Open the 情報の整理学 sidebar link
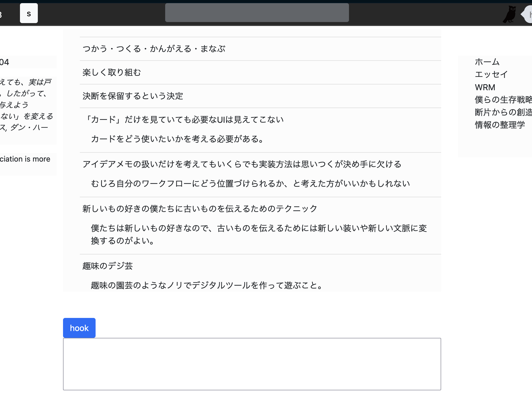The height and width of the screenshot is (394, 532). [500, 125]
